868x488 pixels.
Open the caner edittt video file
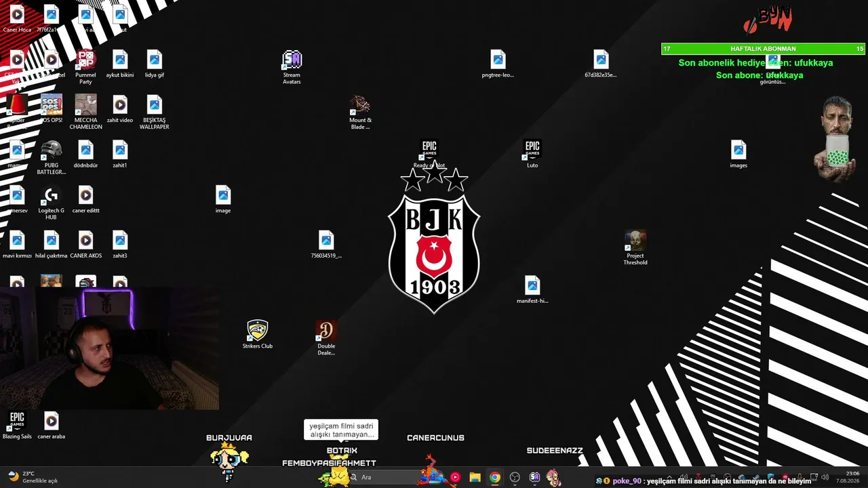[x=85, y=199]
